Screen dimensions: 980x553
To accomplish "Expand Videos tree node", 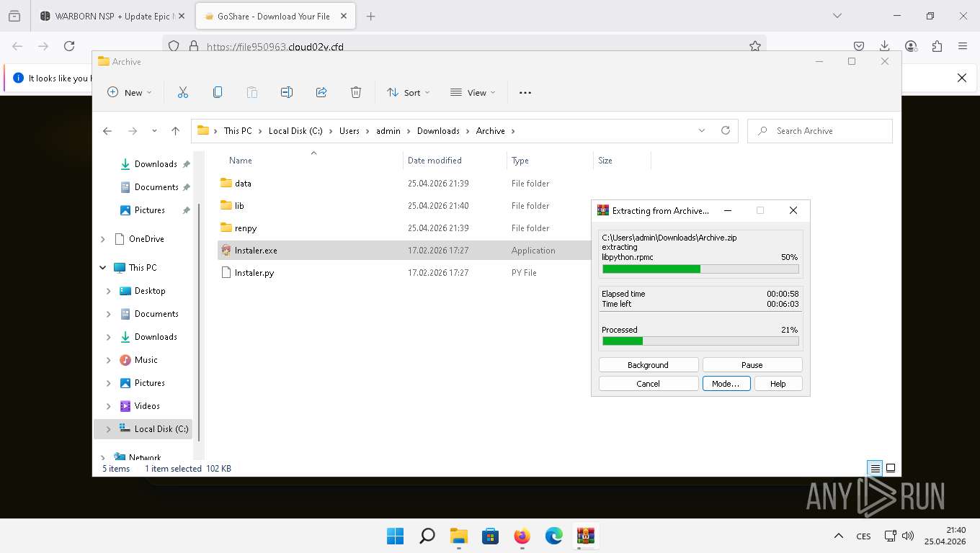I will tap(109, 406).
